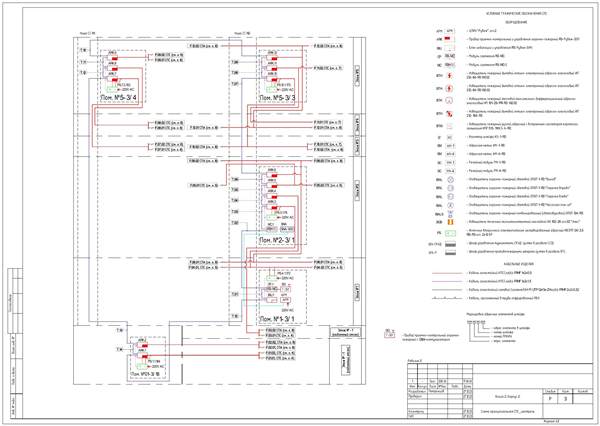Click the first red cable line sample
Viewport: 600px width, 426px height.
coord(447,273)
